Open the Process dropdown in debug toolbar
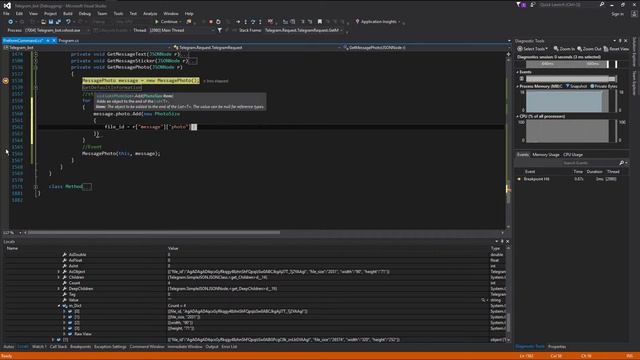Viewport: 640px width, 360px height. pyautogui.click(x=57, y=30)
